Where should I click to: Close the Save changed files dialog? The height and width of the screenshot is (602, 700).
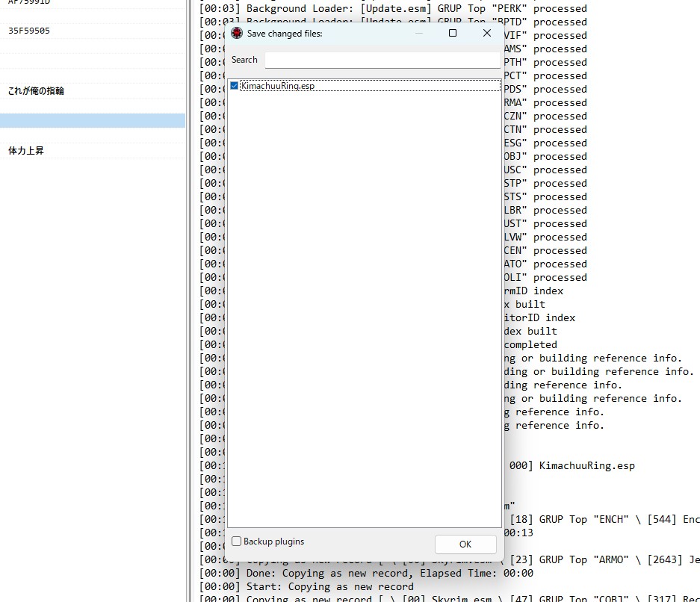point(487,34)
